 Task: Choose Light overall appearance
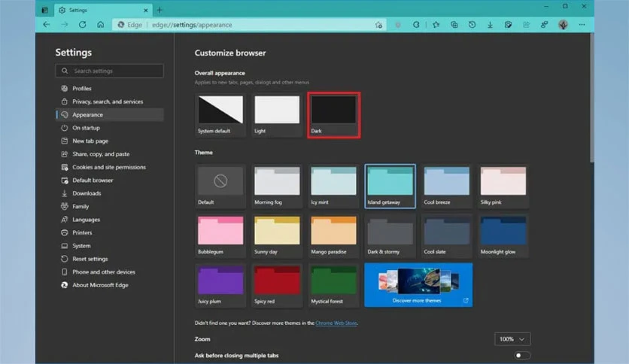coord(277,115)
